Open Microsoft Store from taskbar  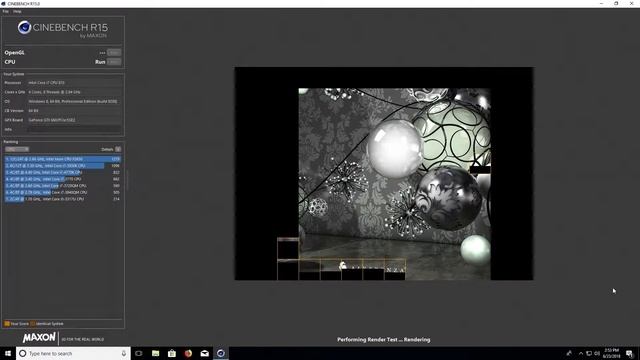point(172,353)
